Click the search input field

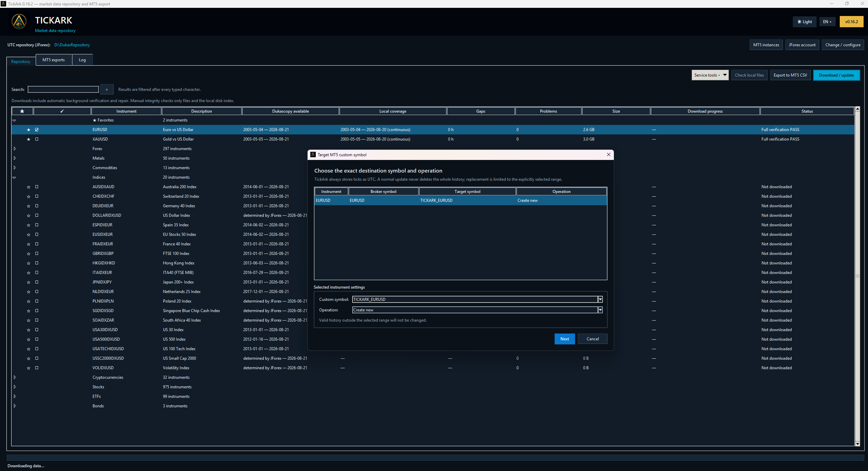pyautogui.click(x=63, y=90)
